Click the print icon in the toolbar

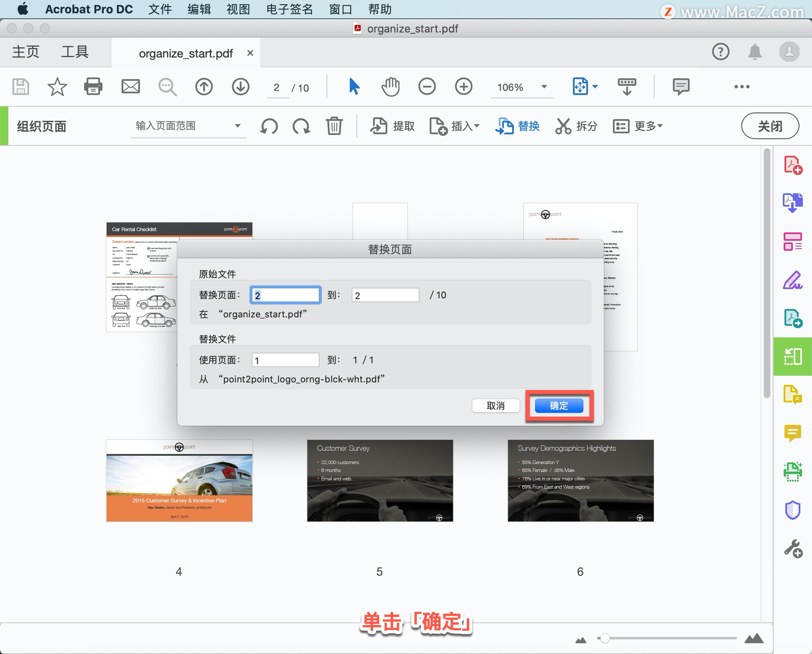pos(93,87)
